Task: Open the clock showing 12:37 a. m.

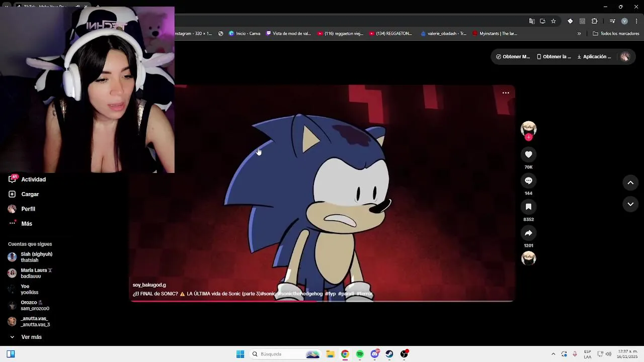Action: click(x=627, y=354)
